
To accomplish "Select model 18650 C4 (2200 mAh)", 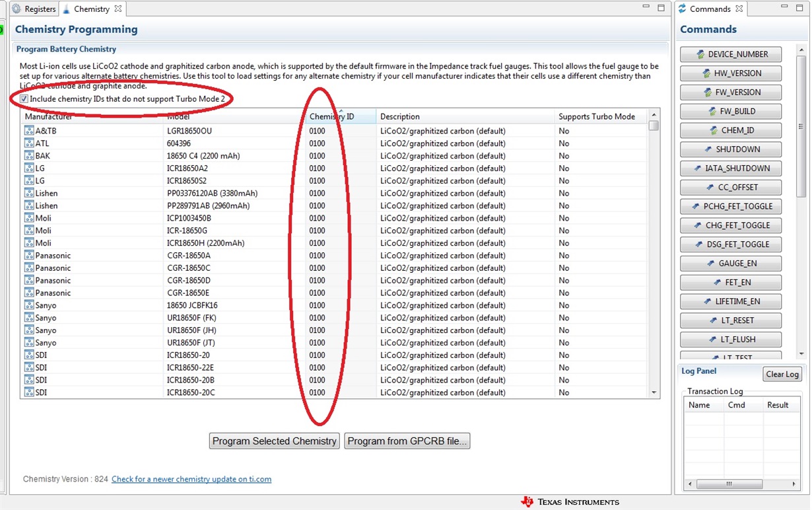I will click(203, 156).
